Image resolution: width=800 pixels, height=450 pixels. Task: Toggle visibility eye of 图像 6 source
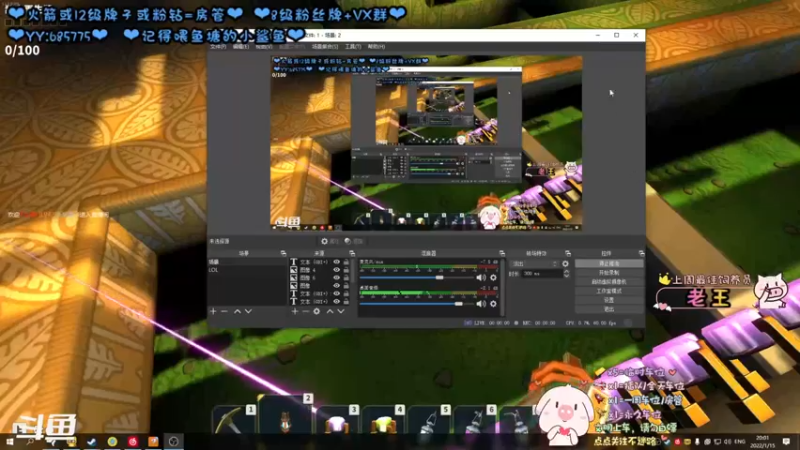(336, 278)
